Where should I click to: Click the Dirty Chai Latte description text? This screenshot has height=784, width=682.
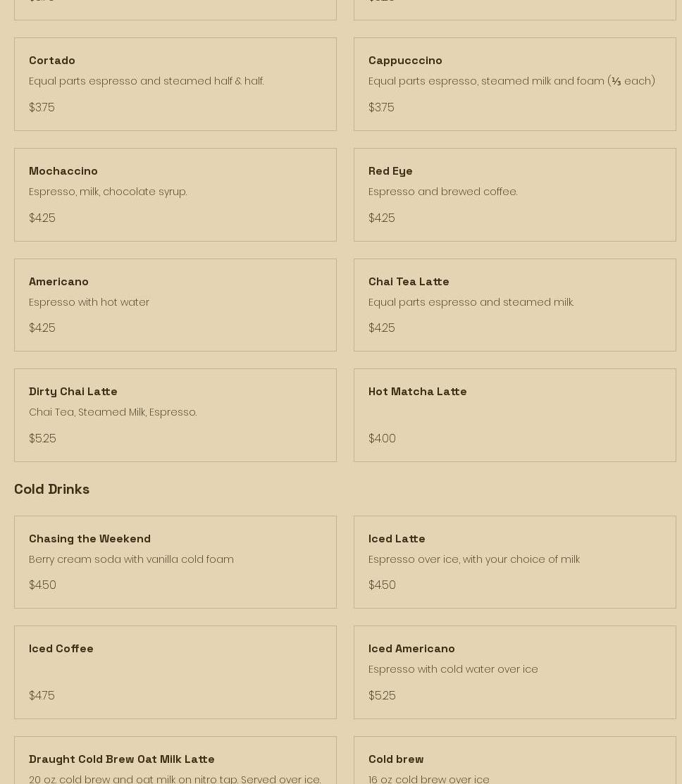click(x=113, y=412)
